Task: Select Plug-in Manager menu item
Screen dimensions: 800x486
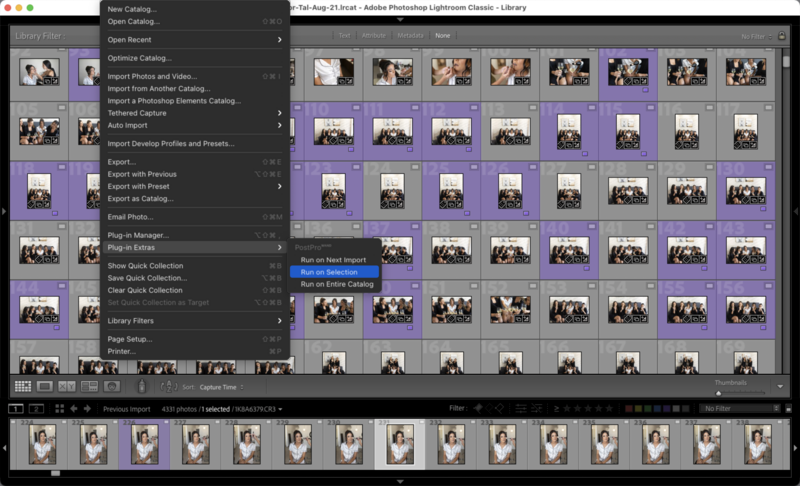Action: click(194, 235)
